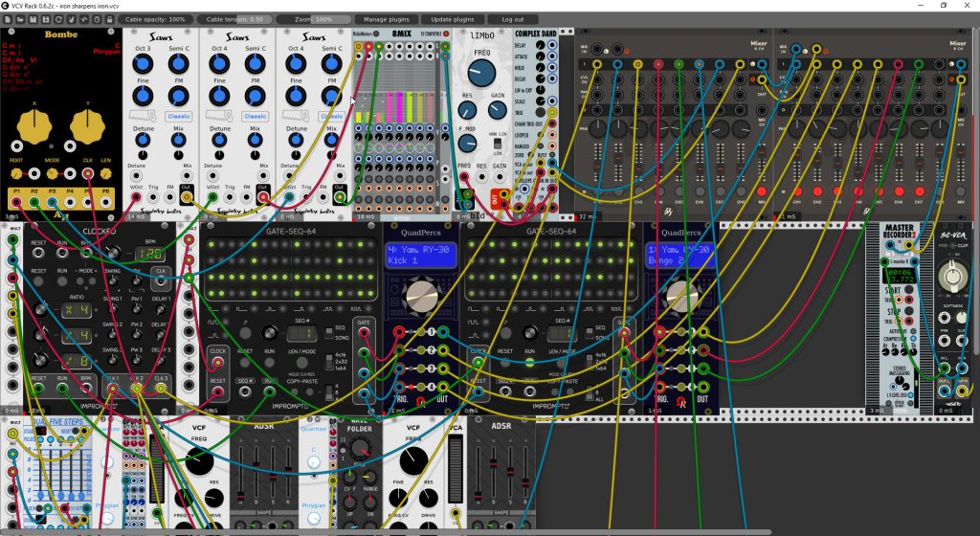
Task: Click the Master Recorder START button
Action: (909, 291)
